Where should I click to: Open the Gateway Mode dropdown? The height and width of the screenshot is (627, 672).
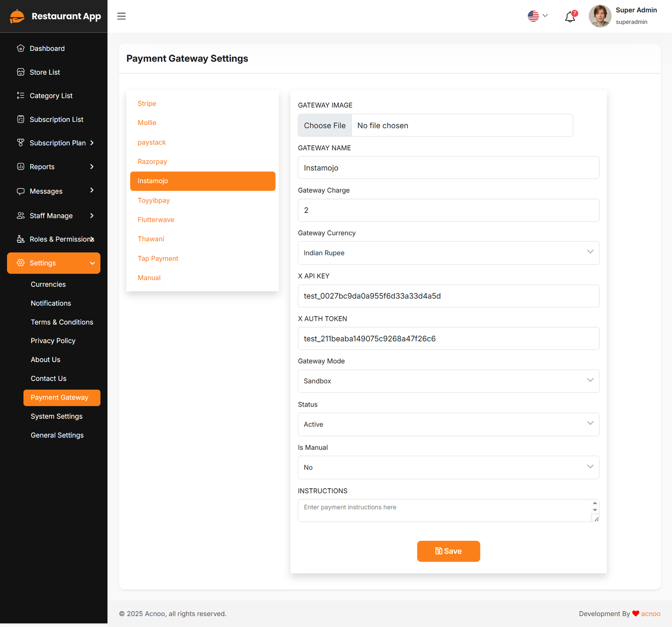[x=448, y=381]
